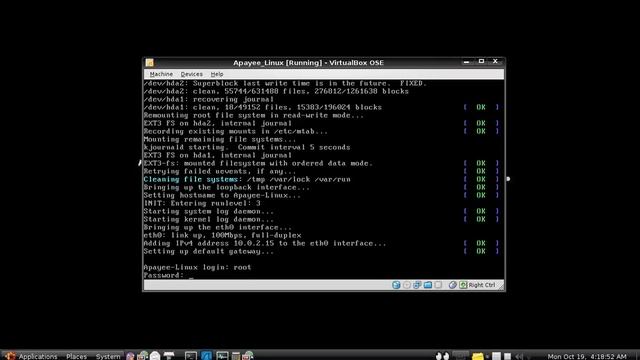Launch the purple application icon right of the System menu
This screenshot has height=360, width=640.
point(130,356)
